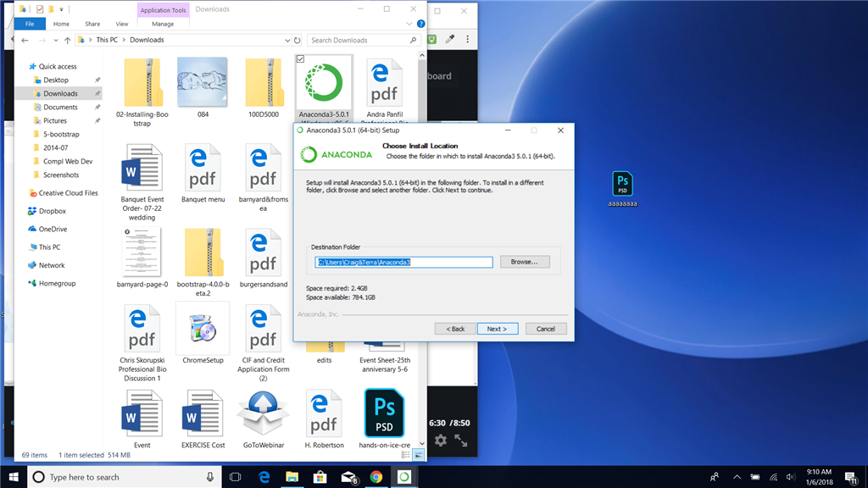Select the Anaconda3-5.0.1 installer file icon
Image resolution: width=868 pixels, height=488 pixels.
pos(324,84)
